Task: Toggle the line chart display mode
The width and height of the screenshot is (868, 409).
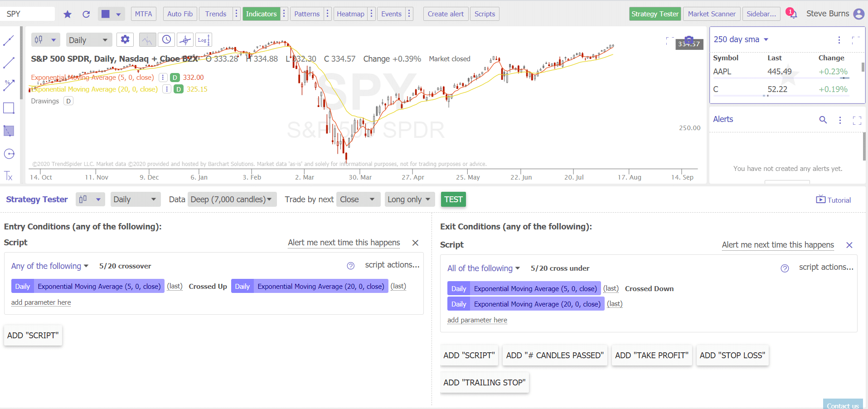Action: tap(147, 39)
